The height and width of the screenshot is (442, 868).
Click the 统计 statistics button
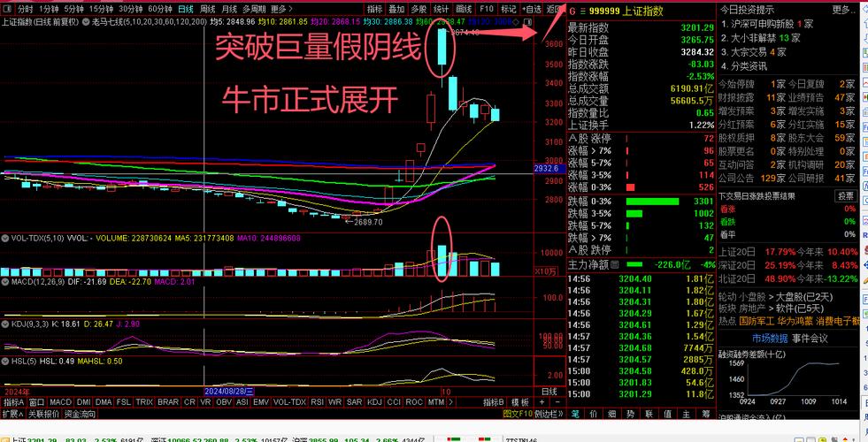(x=442, y=9)
